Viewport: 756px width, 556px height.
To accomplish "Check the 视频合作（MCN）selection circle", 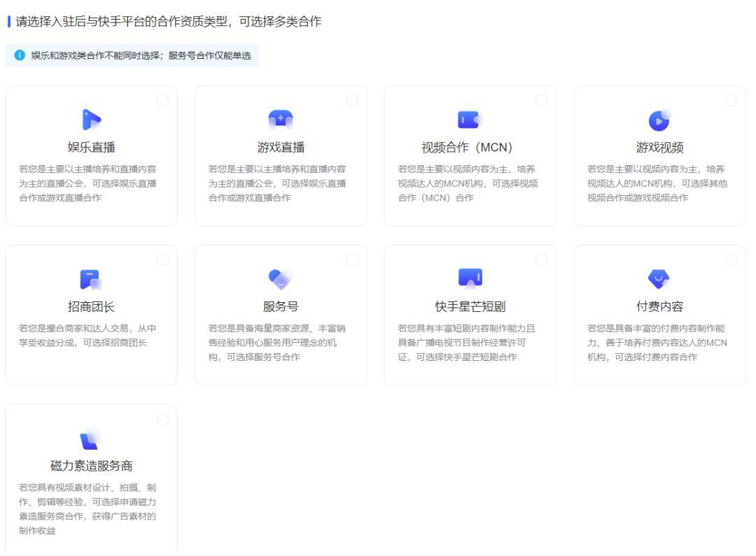I will point(542,100).
